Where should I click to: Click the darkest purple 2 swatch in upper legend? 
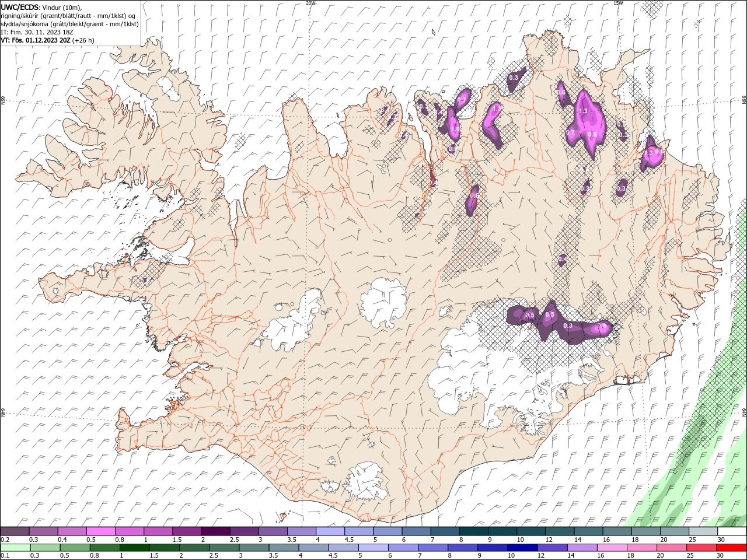(215, 531)
